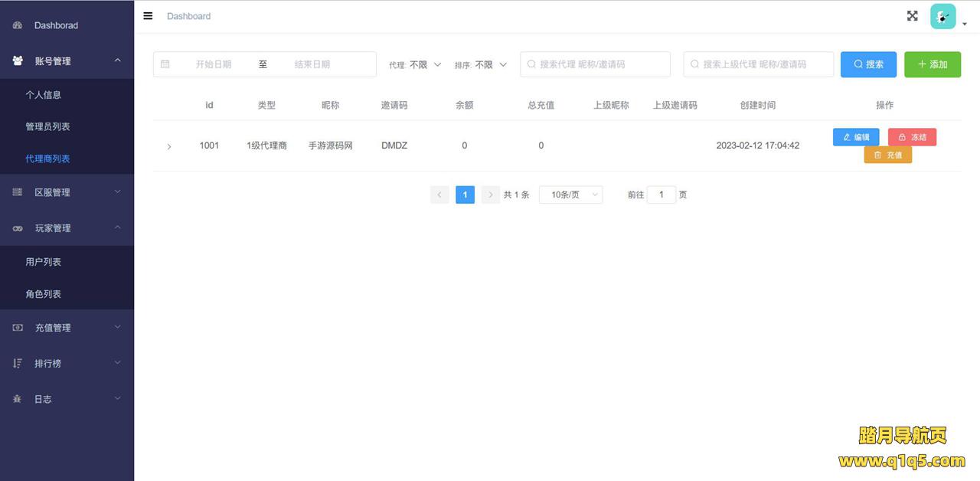
Task: Click the 日志 bug icon in sidebar
Action: pyautogui.click(x=18, y=399)
